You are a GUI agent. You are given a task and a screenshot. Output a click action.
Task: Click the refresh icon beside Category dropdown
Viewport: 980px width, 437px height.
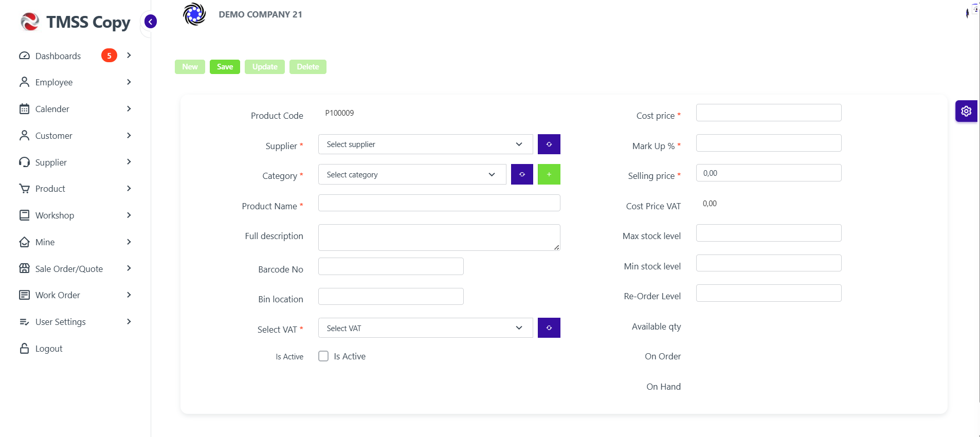click(522, 174)
